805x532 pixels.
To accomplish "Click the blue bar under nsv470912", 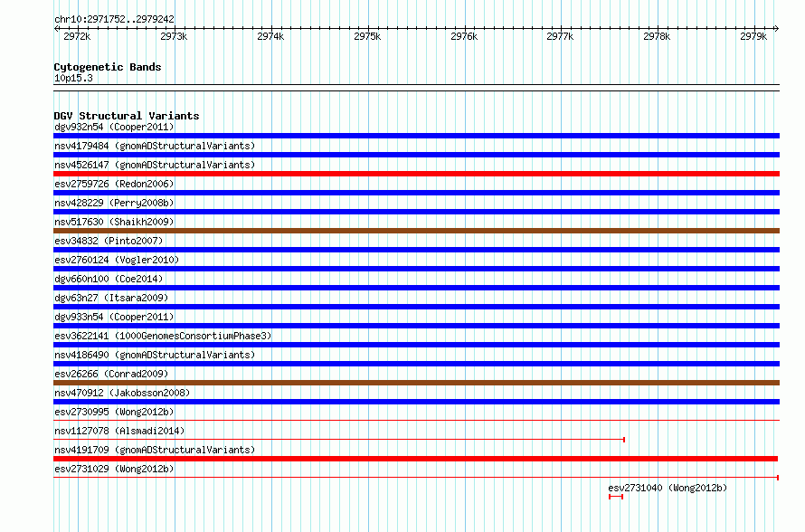I will coord(416,402).
